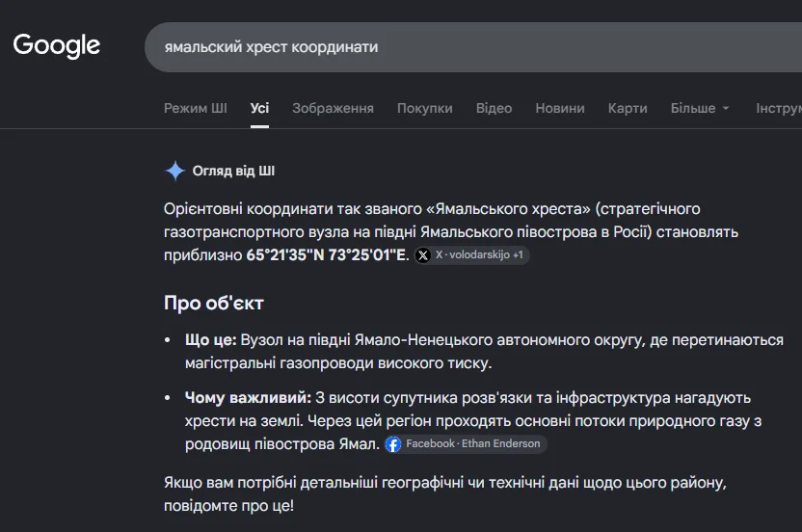Switch to the Карти tab
Image resolution: width=802 pixels, height=532 pixels.
click(x=628, y=108)
